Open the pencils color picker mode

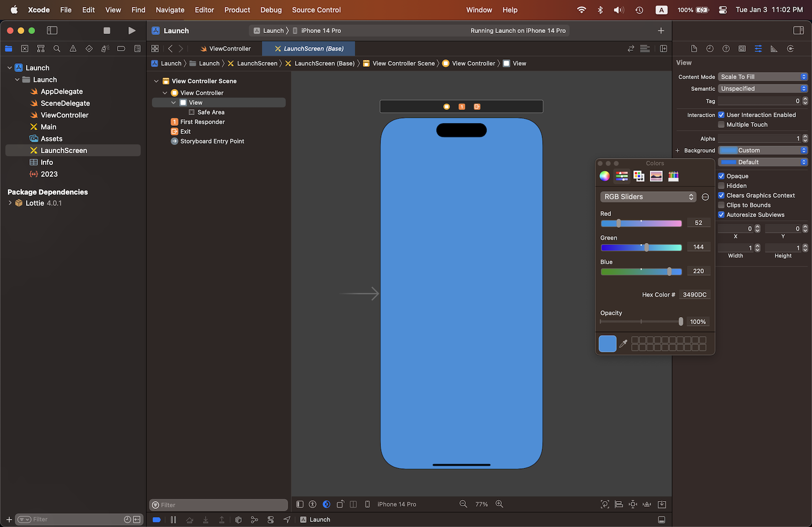tap(673, 176)
